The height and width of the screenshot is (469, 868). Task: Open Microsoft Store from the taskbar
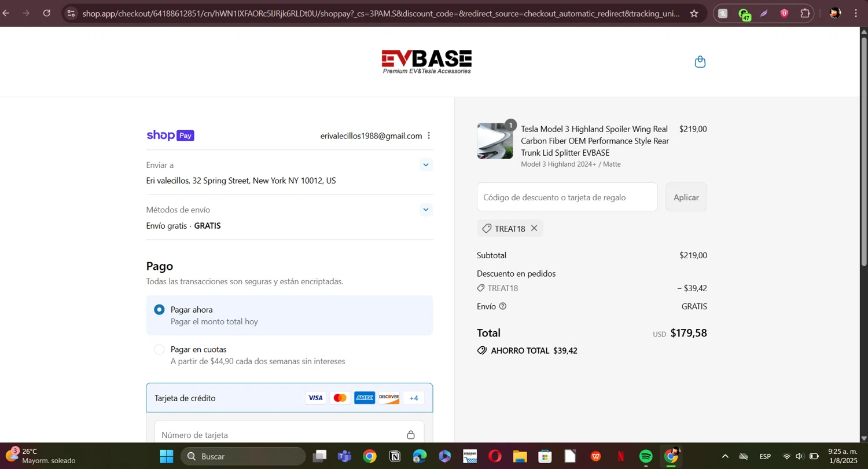[545, 456]
